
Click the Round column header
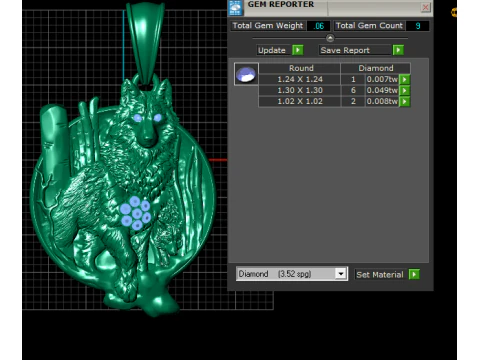point(300,68)
